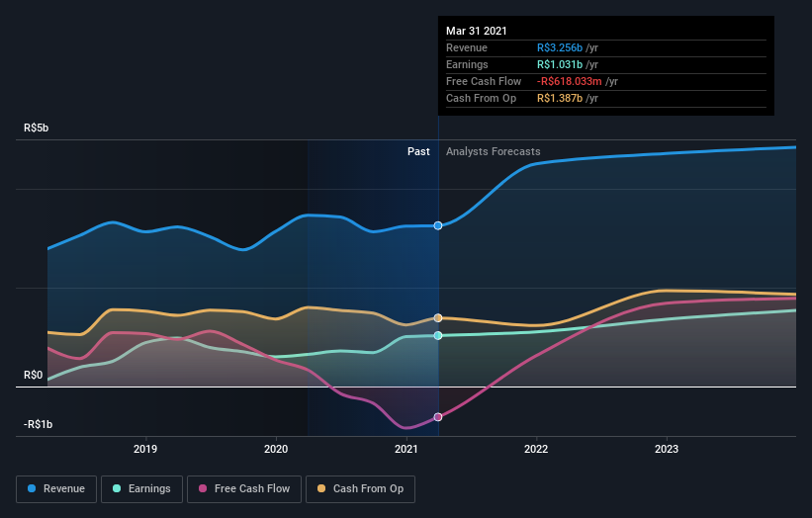
Task: Click the Free Cash Flow row label in tooltip
Action: point(484,82)
